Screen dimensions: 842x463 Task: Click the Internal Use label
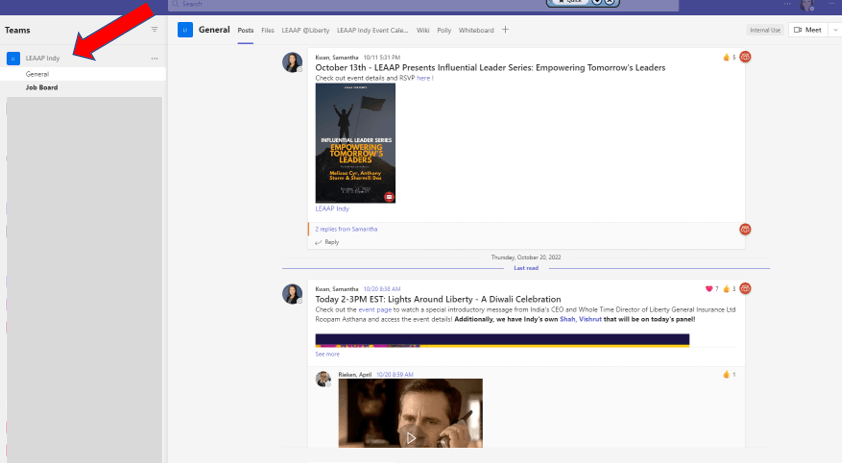[765, 30]
